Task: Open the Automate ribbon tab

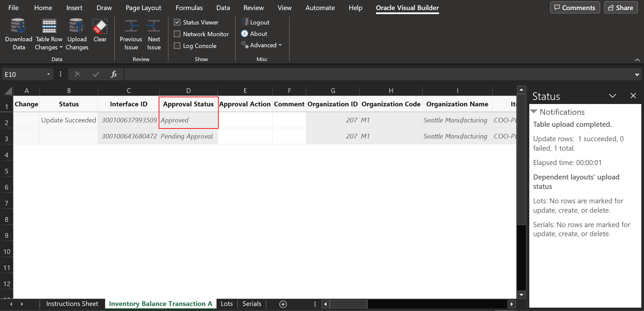Action: tap(320, 8)
